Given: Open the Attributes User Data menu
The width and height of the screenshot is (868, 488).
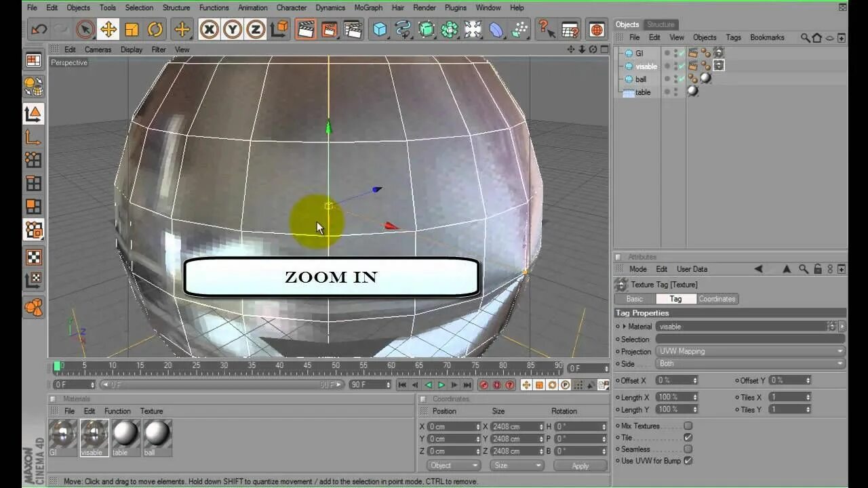Looking at the screenshot, I should click(x=692, y=269).
